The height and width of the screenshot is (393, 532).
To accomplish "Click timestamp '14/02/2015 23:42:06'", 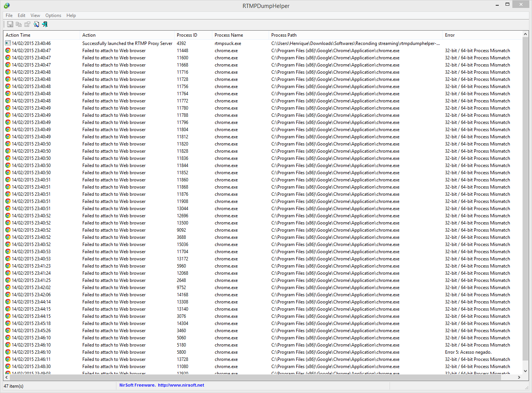I will point(31,295).
